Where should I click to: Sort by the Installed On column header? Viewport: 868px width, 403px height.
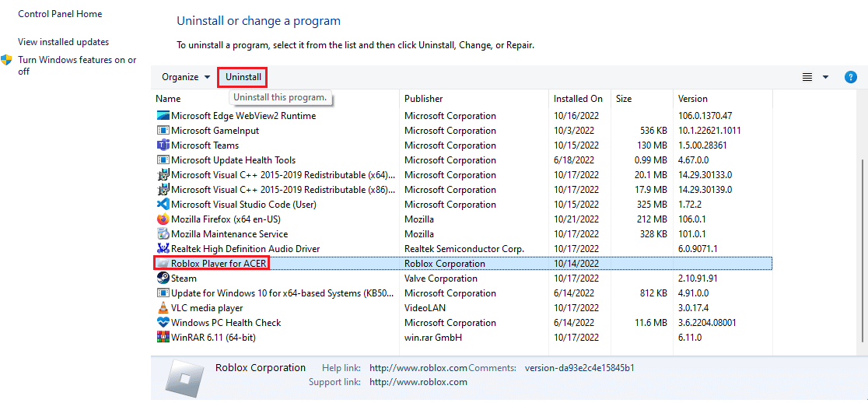click(x=580, y=99)
